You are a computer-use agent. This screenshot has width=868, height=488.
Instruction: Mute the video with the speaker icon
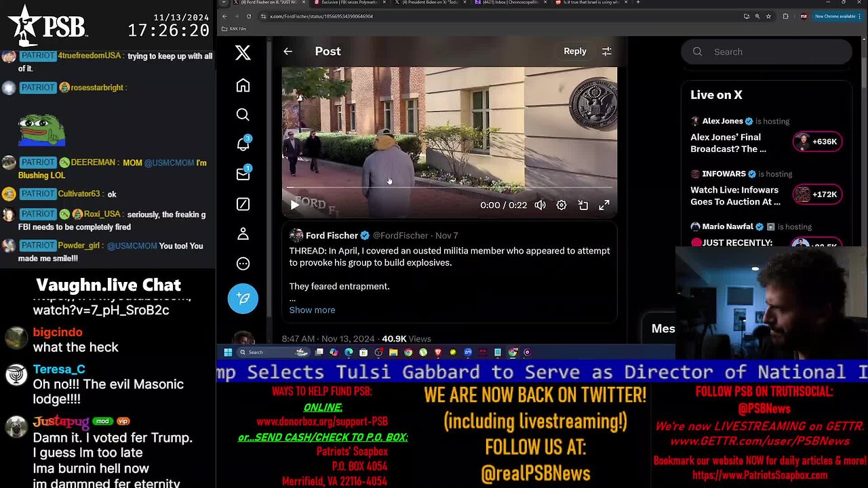pos(540,205)
